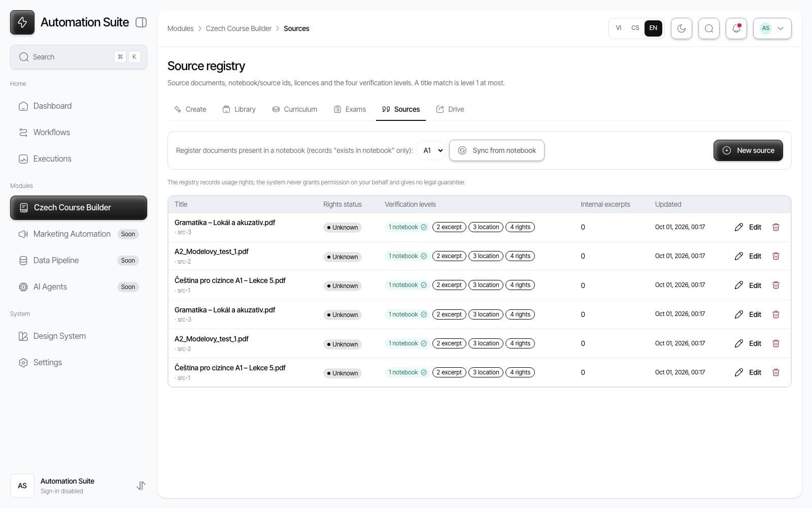Switch to the Create tab
This screenshot has width=812, height=508.
point(190,109)
